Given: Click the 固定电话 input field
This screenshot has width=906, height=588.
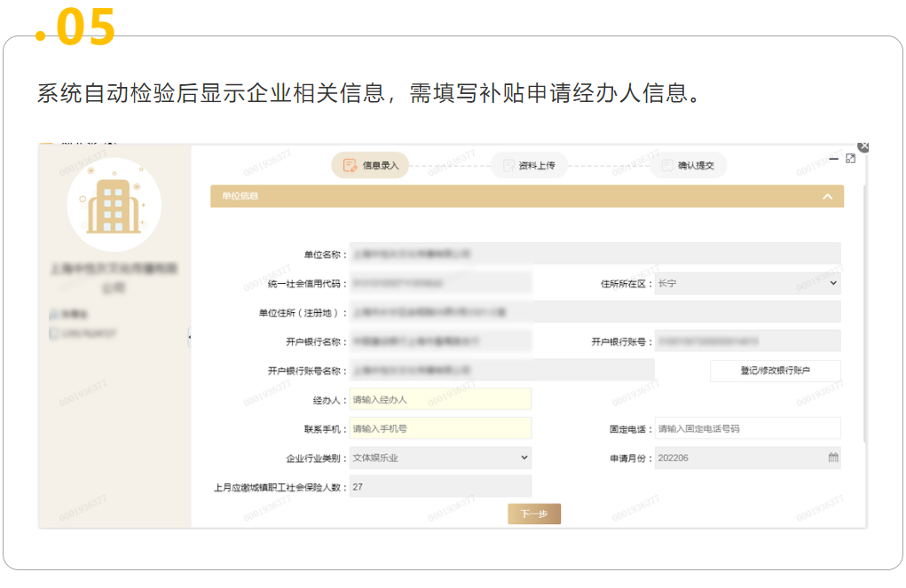Looking at the screenshot, I should (747, 428).
